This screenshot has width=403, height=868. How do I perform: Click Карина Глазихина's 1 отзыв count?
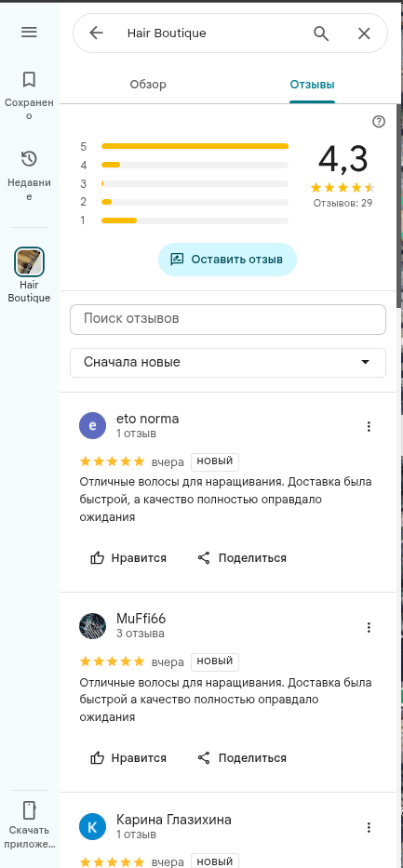click(136, 834)
